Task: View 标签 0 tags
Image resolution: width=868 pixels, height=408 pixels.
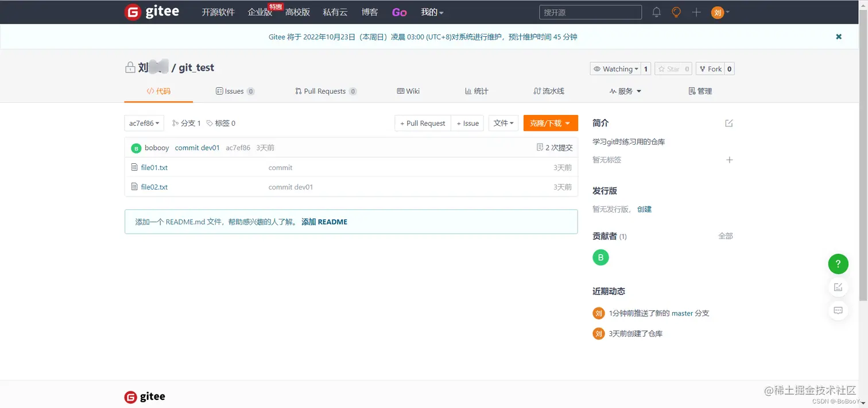Action: pyautogui.click(x=221, y=123)
